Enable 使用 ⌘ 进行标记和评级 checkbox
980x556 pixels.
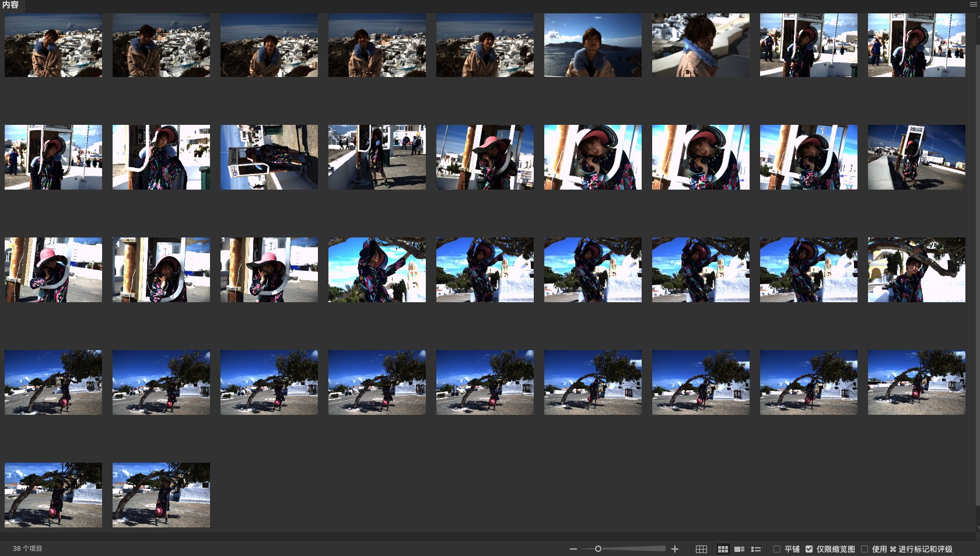[864, 549]
